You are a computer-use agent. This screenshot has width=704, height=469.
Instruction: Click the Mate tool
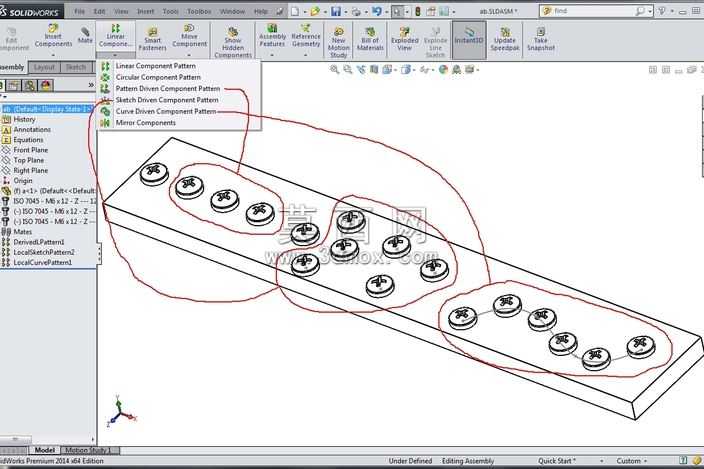[85, 35]
